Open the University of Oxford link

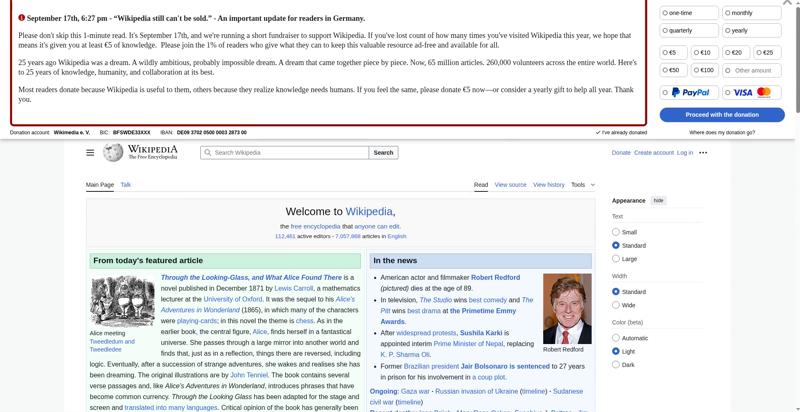[x=233, y=299]
